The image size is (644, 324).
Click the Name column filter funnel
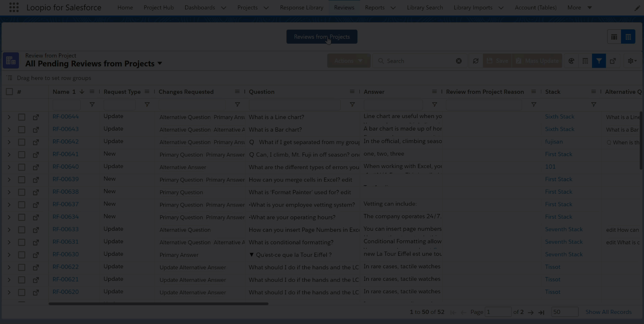point(92,105)
